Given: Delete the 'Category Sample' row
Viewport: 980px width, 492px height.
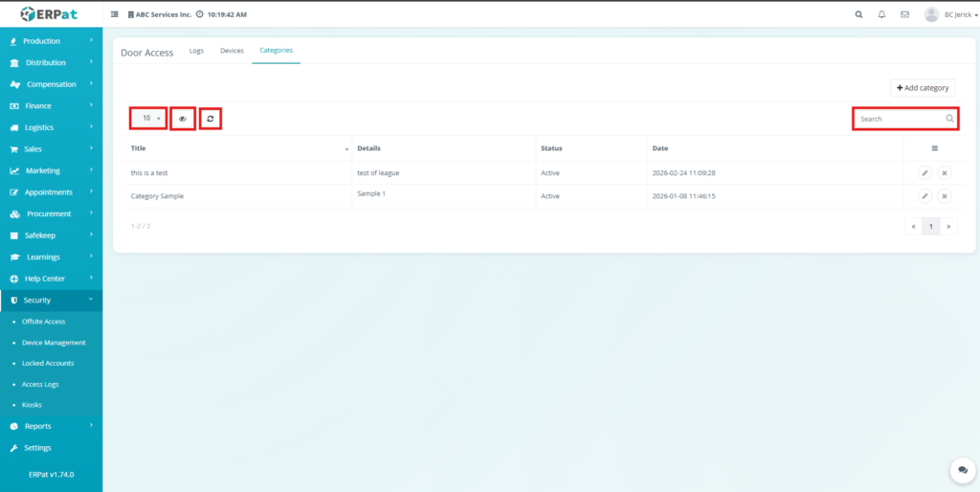Looking at the screenshot, I should click(945, 196).
